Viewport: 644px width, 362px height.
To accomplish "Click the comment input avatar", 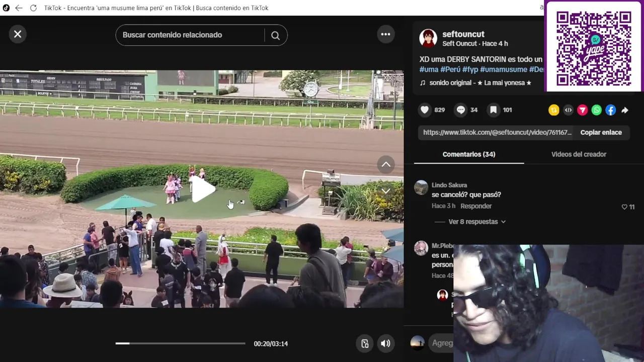I will point(417,343).
